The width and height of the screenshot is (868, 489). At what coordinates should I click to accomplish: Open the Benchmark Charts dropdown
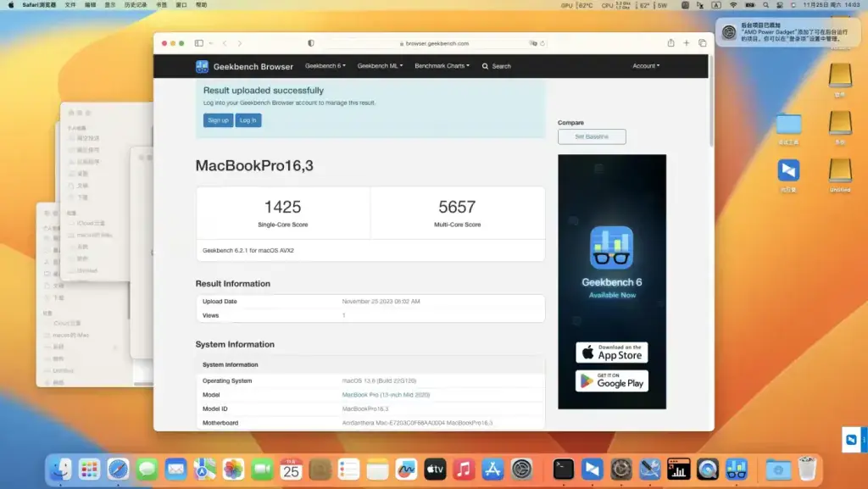(442, 66)
